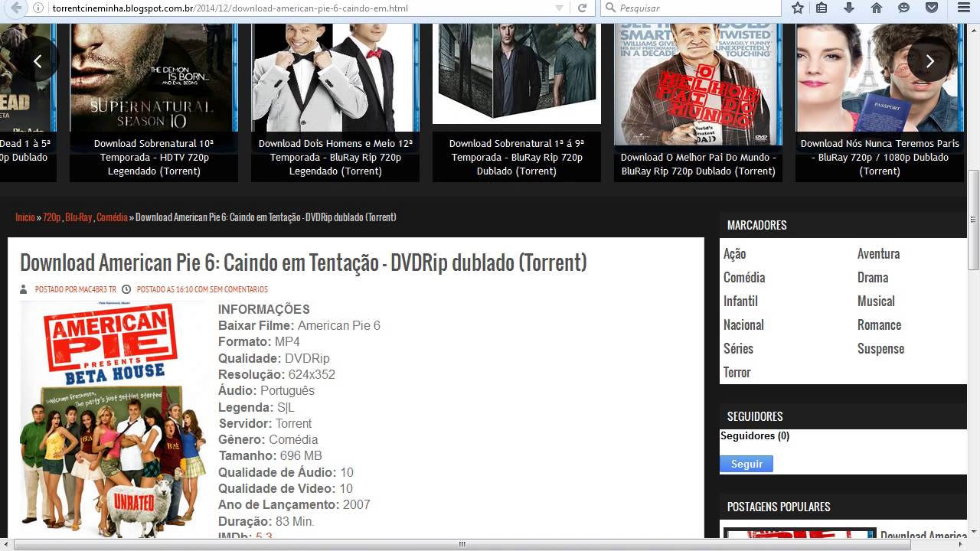Click the text 'Ano de Lançamento: 2007'
The width and height of the screenshot is (980, 551).
(294, 505)
